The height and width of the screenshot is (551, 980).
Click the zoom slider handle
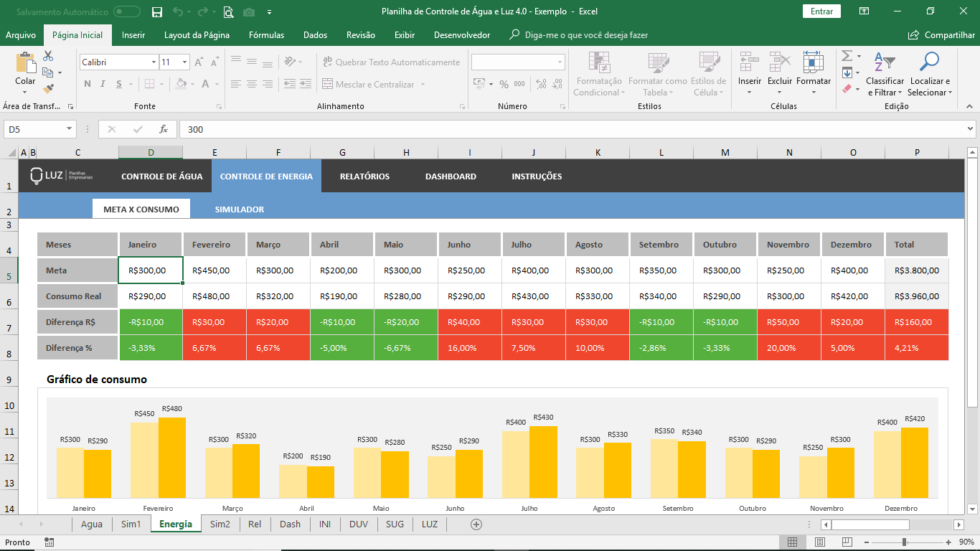[x=904, y=542]
